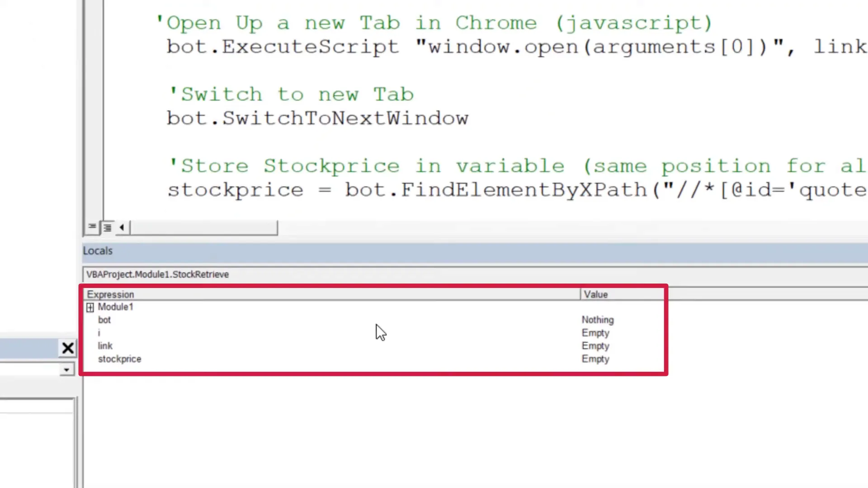Click the left scroll arrow of the code window
868x488 pixels.
tap(122, 227)
